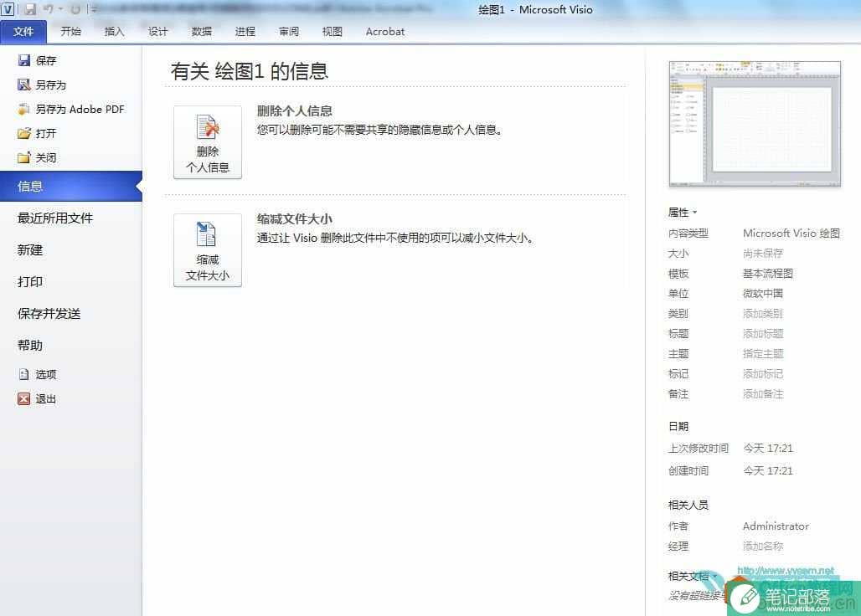Click the red Exit (退出) icon
Image resolution: width=861 pixels, height=616 pixels.
tap(23, 398)
